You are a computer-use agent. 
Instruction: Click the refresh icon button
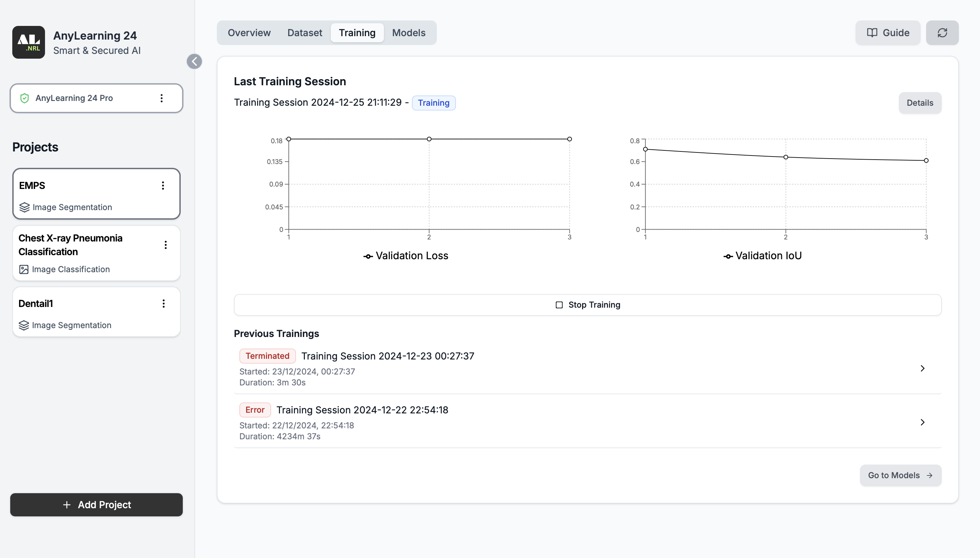click(942, 33)
